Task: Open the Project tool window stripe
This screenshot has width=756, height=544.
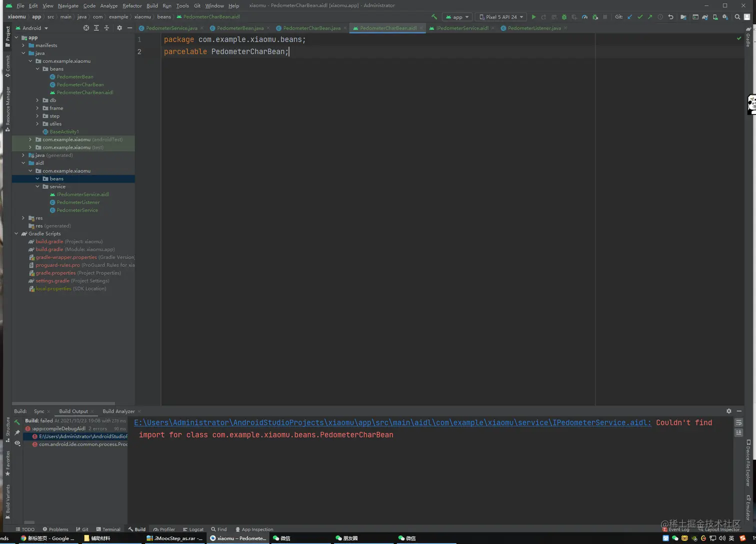Action: 7,37
